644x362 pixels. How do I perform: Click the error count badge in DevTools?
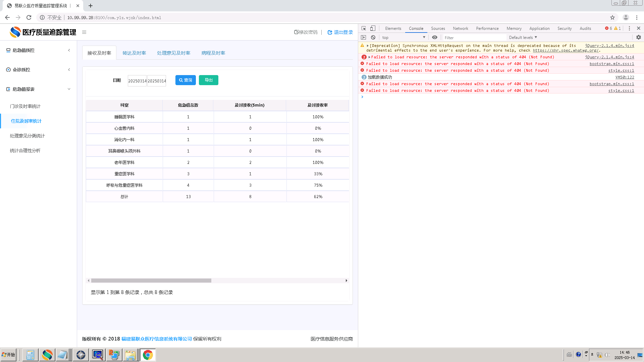click(x=608, y=28)
